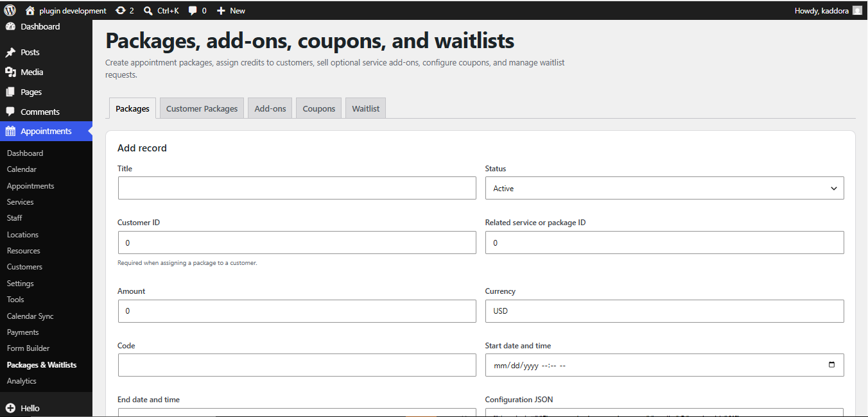Open the top Dashboard menu item
The width and height of the screenshot is (868, 417).
tap(46, 26)
